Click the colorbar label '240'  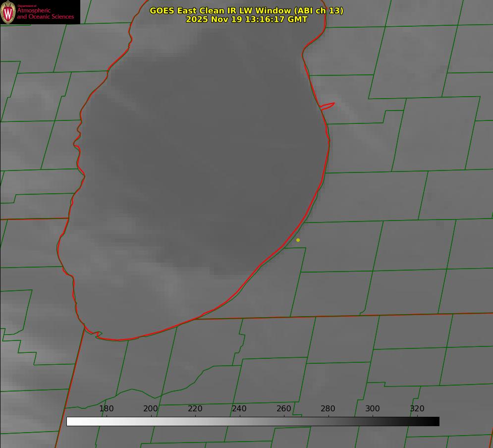239,408
